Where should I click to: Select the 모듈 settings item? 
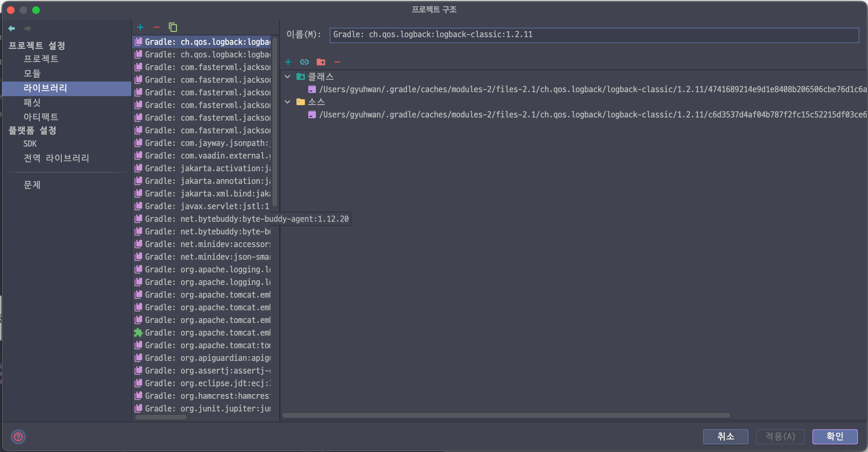[x=32, y=73]
